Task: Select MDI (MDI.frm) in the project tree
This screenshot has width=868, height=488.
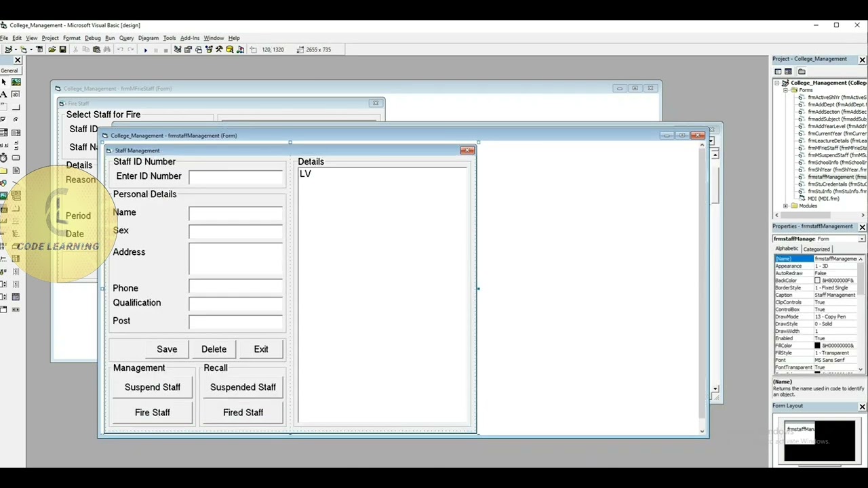Action: tap(823, 199)
